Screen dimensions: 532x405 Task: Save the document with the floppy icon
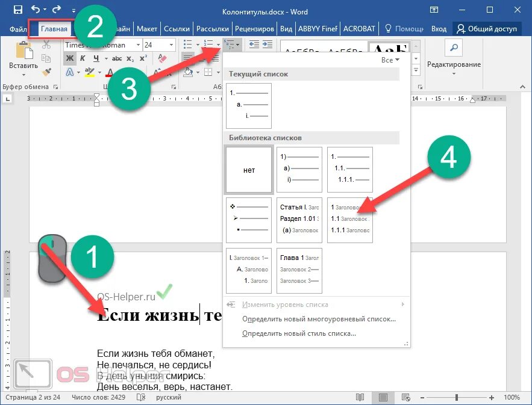(17, 10)
